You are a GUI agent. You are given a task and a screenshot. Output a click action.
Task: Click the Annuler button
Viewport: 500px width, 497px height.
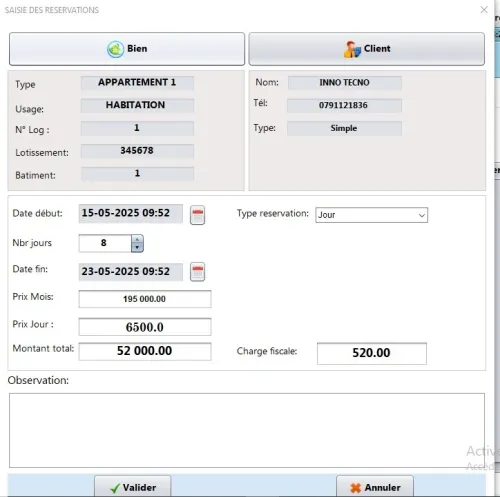[375, 487]
